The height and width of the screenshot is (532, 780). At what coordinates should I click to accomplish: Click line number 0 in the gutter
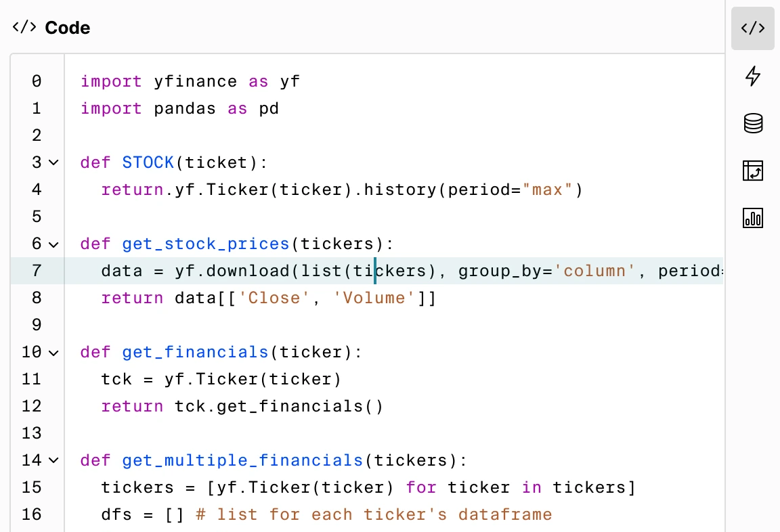(x=37, y=81)
